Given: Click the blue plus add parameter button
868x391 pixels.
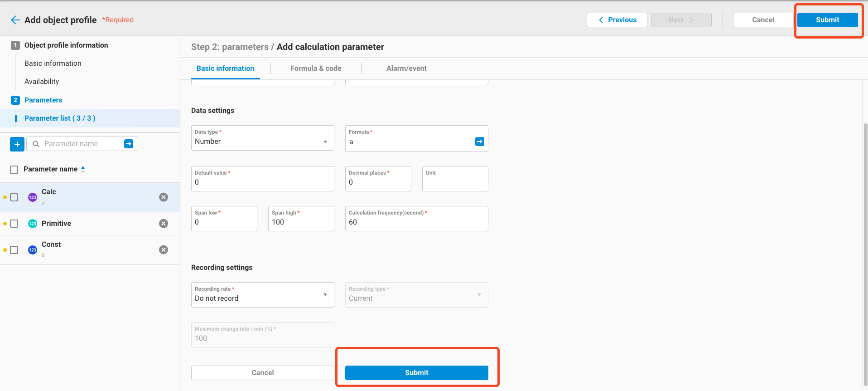Looking at the screenshot, I should (x=17, y=144).
